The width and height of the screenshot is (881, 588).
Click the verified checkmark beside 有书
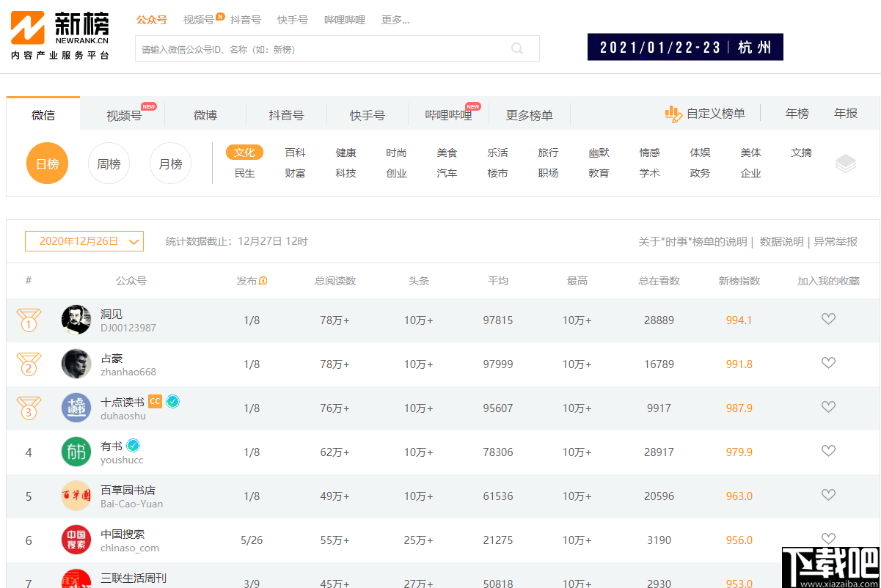(133, 445)
